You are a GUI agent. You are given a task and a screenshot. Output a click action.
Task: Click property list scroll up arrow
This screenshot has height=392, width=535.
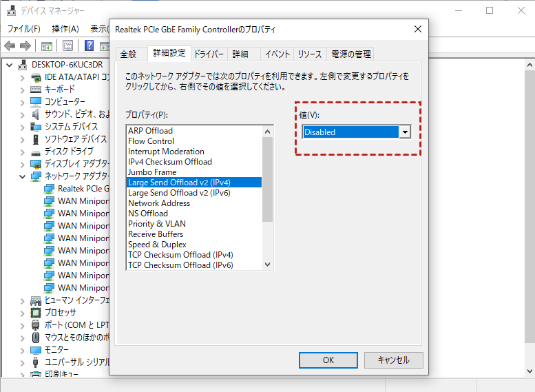tap(267, 132)
